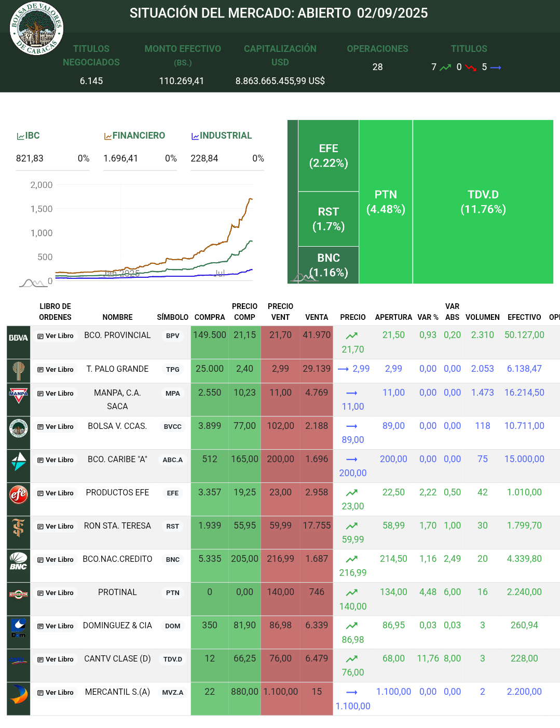Click the BBVA logo for BCO. PROVINCIAL
This screenshot has width=560, height=728.
18,338
